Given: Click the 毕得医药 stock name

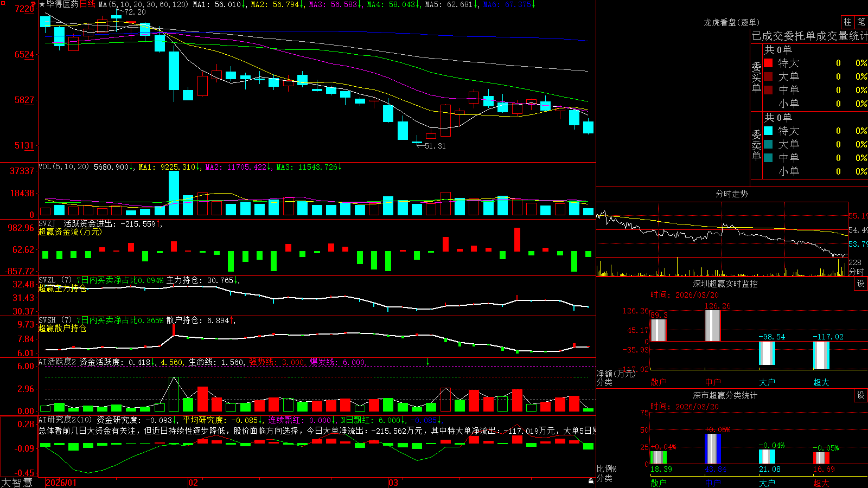Looking at the screenshot, I should [62, 4].
